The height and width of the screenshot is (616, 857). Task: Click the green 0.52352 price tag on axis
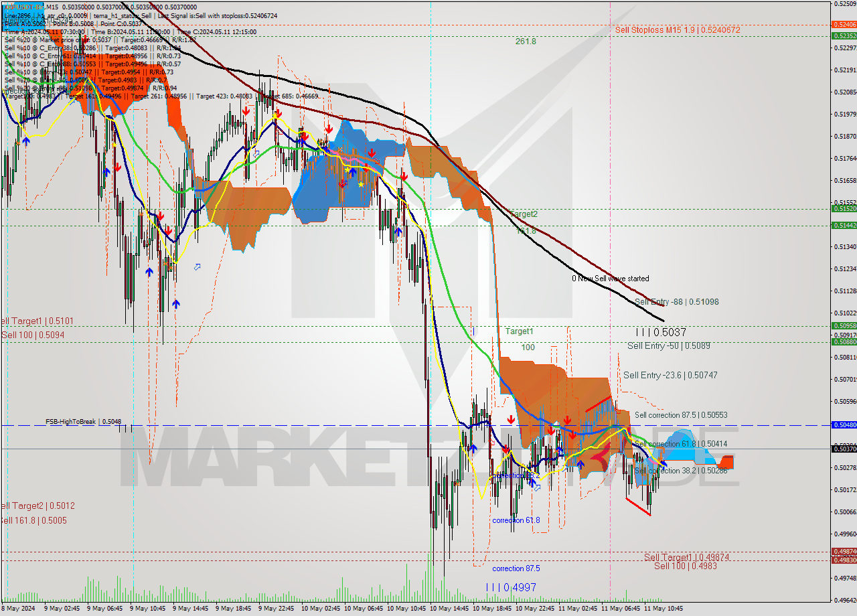click(x=844, y=35)
